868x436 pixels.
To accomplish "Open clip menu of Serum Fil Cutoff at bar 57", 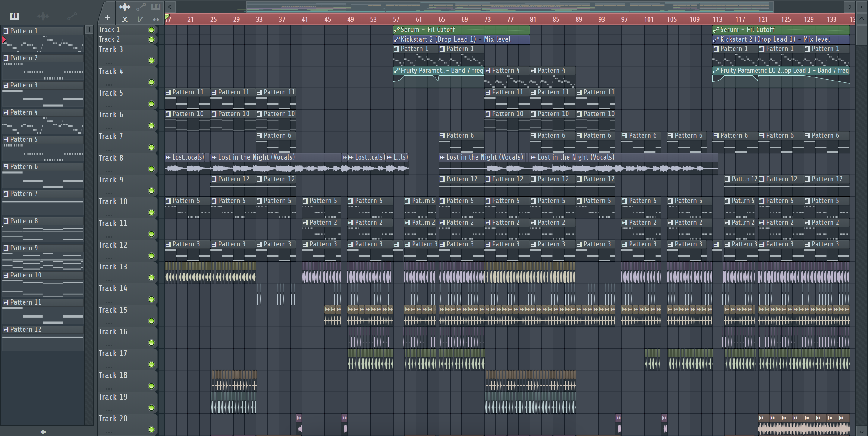I will (x=397, y=30).
